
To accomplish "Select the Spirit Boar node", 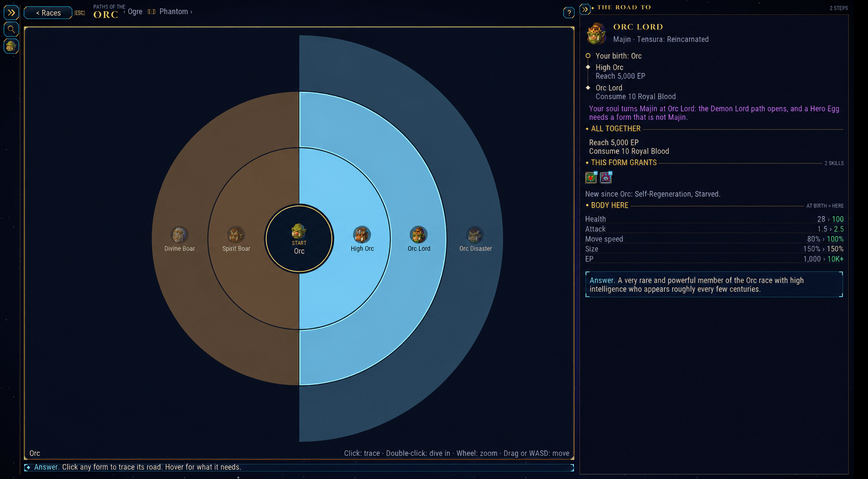I will click(236, 239).
